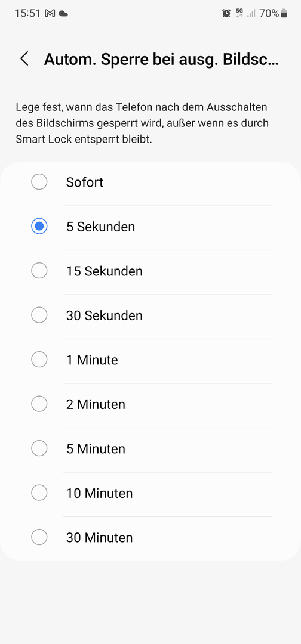Tap the 15:51 clock in status bar
This screenshot has height=644, width=301.
coord(27,14)
